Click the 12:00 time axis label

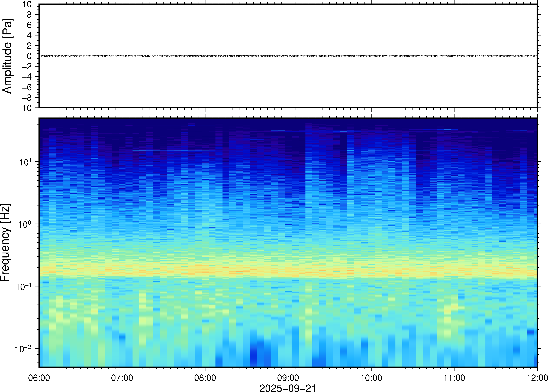(x=537, y=378)
